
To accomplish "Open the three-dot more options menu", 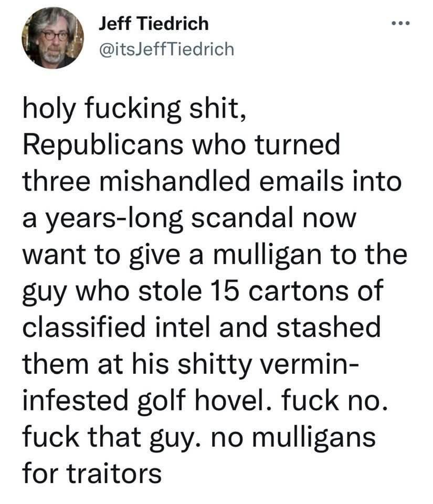I will tap(400, 23).
